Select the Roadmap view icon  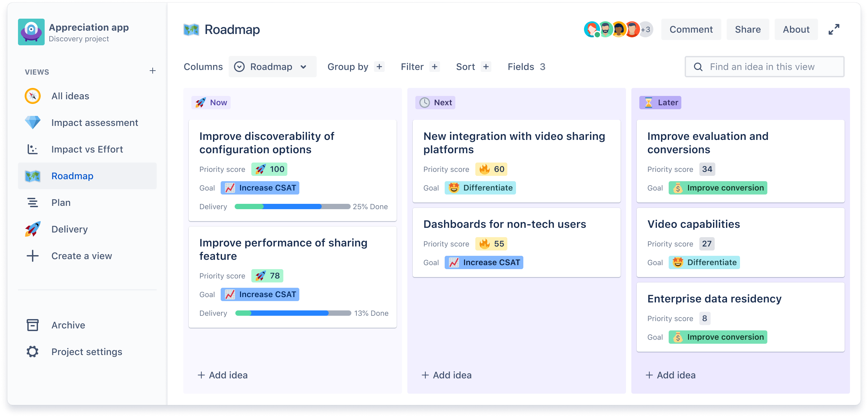pos(32,176)
